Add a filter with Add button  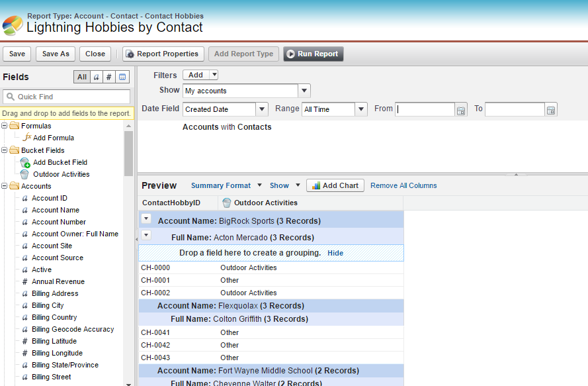(x=196, y=75)
